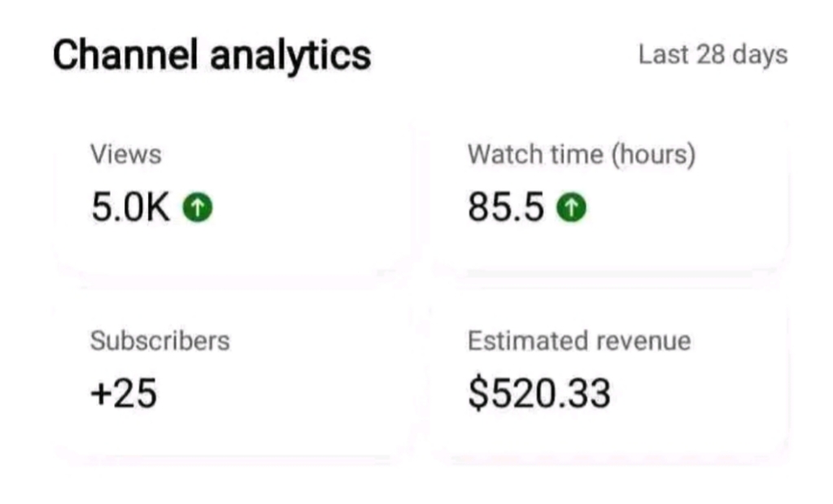Viewport: 833px width, 504px height.
Task: Select the Subscribers label
Action: [x=159, y=341]
